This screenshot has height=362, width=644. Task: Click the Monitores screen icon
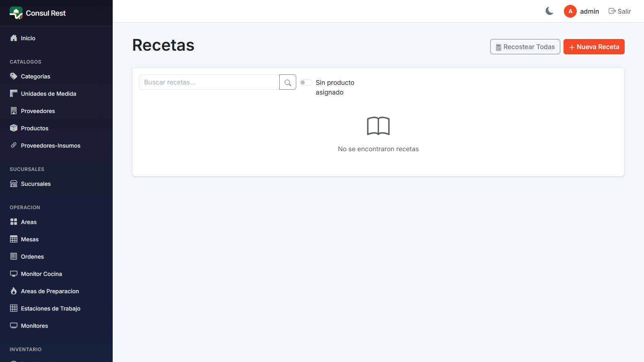[14, 325]
